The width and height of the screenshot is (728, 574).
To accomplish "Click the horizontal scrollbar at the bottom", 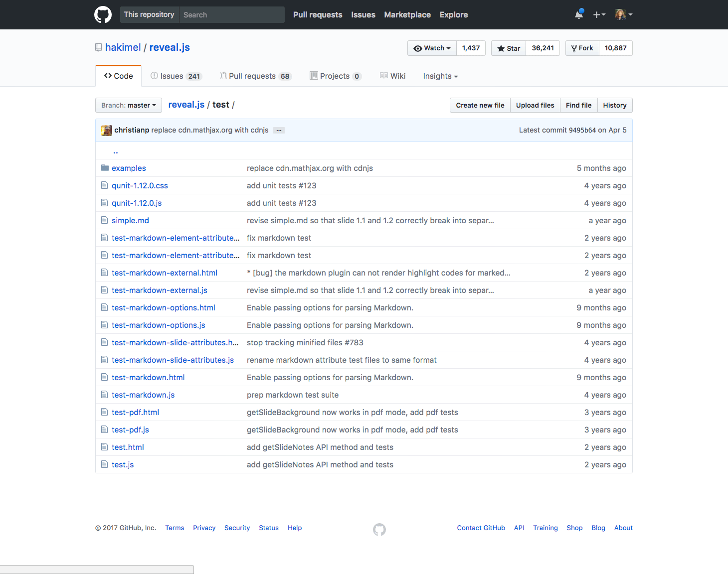I will coord(97,569).
